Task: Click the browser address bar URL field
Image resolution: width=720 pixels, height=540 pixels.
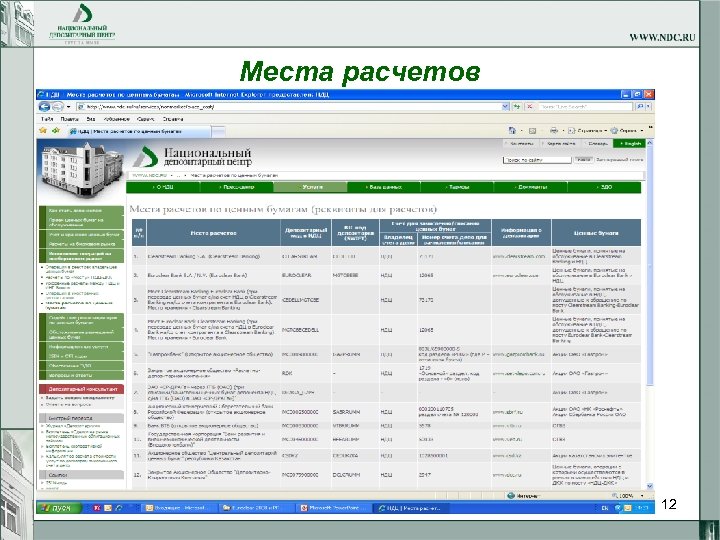Action: click(289, 107)
